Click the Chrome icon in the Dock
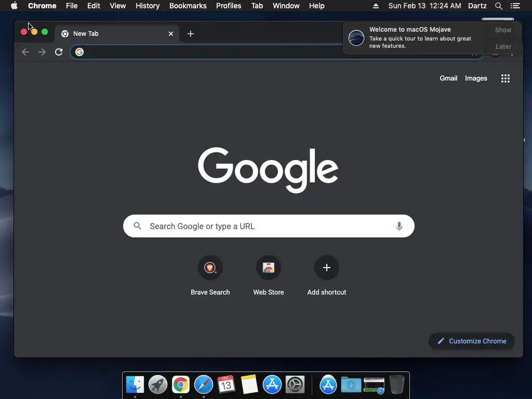The image size is (532, 399). tap(180, 384)
